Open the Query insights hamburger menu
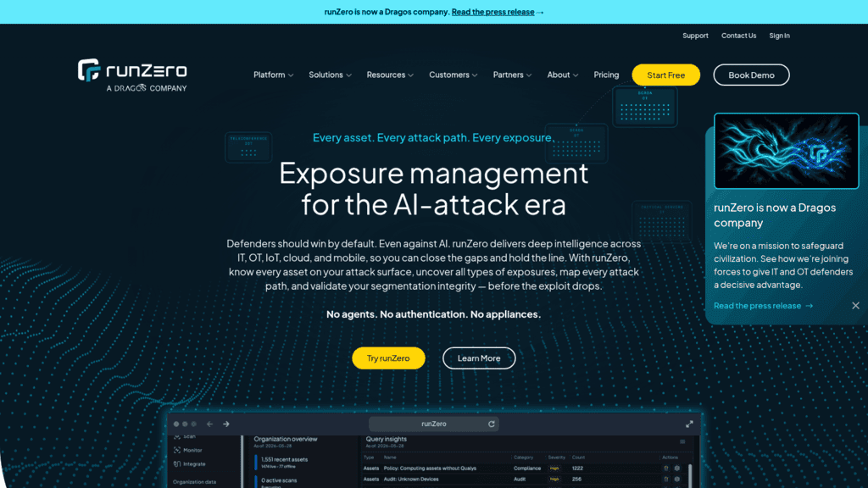 coord(682,441)
